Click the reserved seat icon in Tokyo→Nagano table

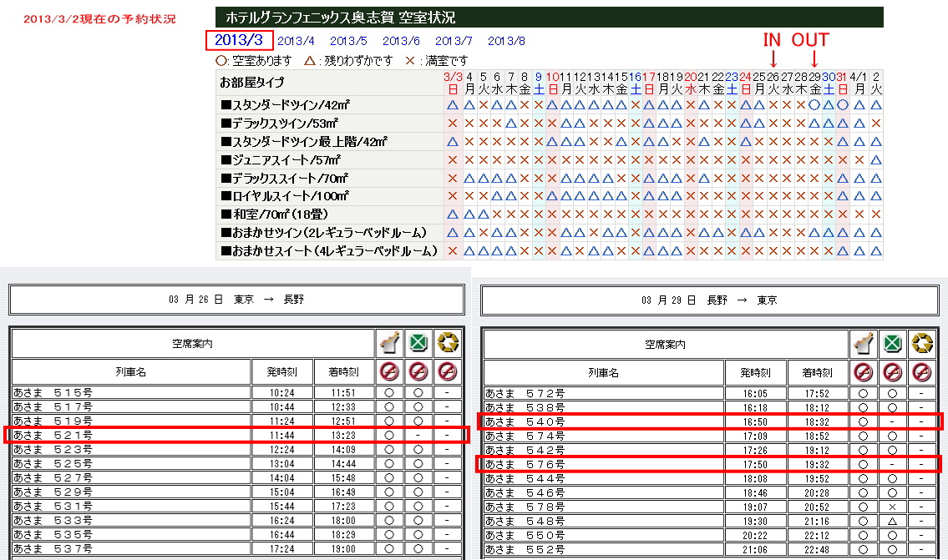(388, 343)
